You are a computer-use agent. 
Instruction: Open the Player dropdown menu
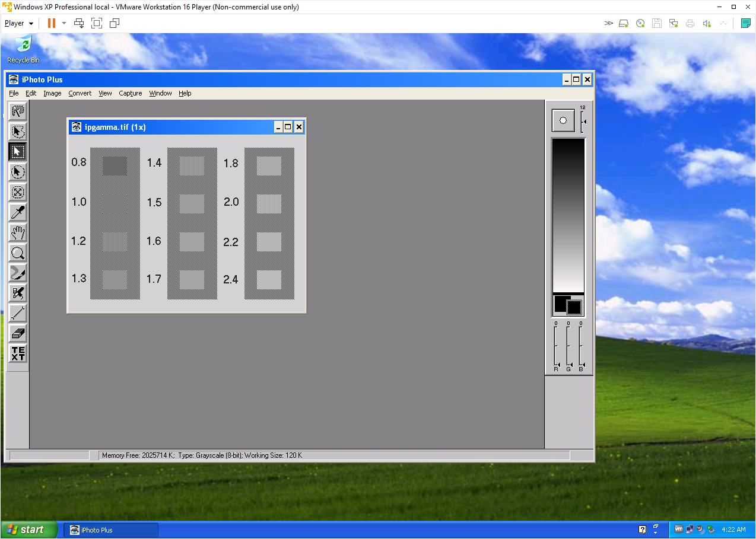coord(19,23)
